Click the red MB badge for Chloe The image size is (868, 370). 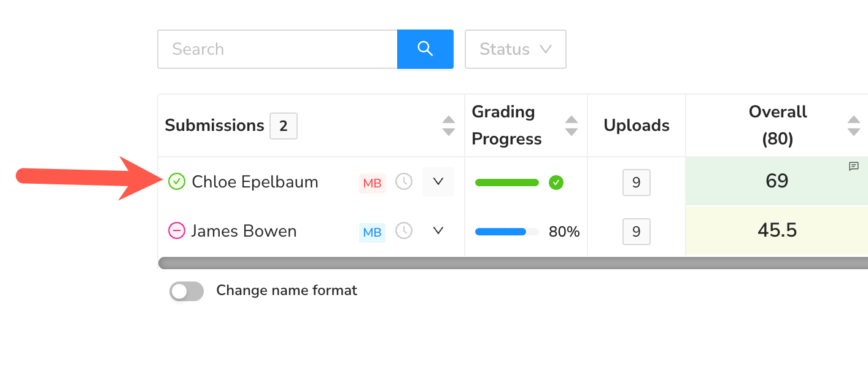coord(372,183)
